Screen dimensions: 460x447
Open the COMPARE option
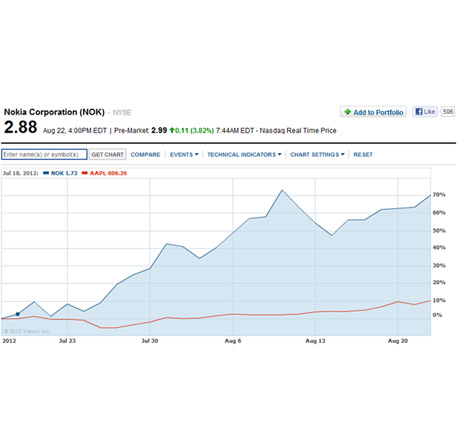(145, 155)
